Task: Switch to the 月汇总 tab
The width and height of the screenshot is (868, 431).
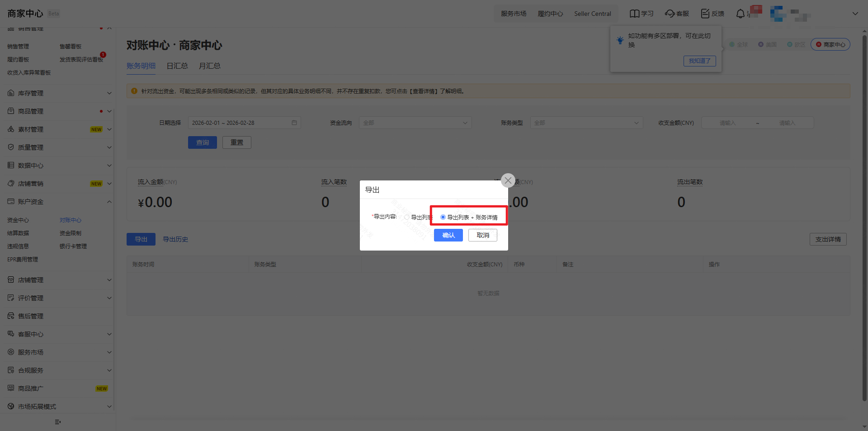Action: point(209,66)
